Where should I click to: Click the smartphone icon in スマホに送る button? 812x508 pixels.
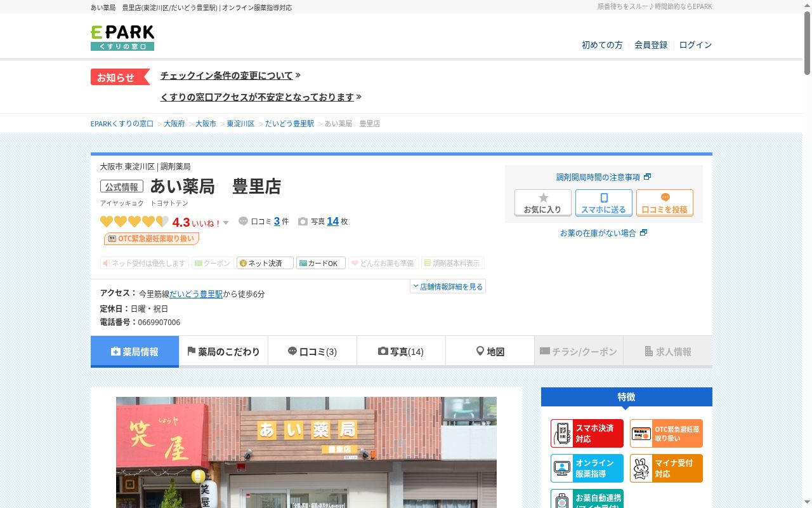[604, 197]
